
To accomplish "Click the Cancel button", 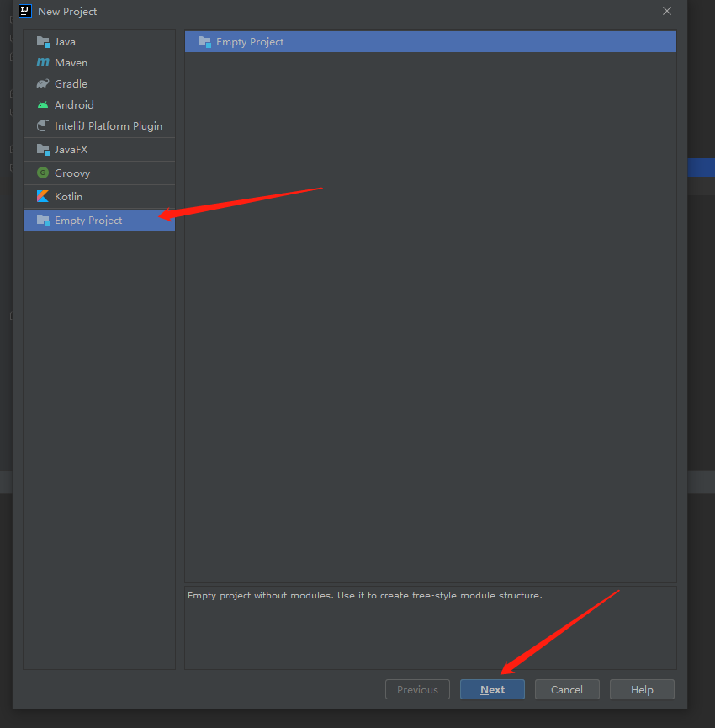I will click(567, 689).
